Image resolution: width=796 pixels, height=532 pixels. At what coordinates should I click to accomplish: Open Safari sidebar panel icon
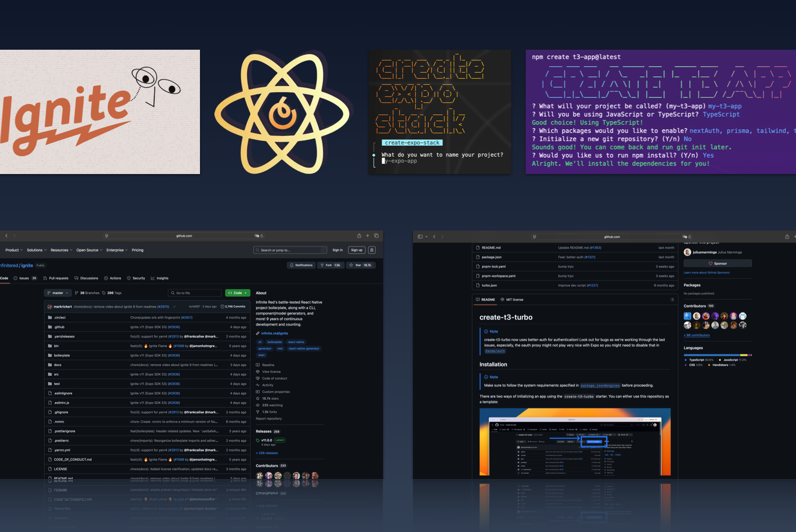(419, 237)
